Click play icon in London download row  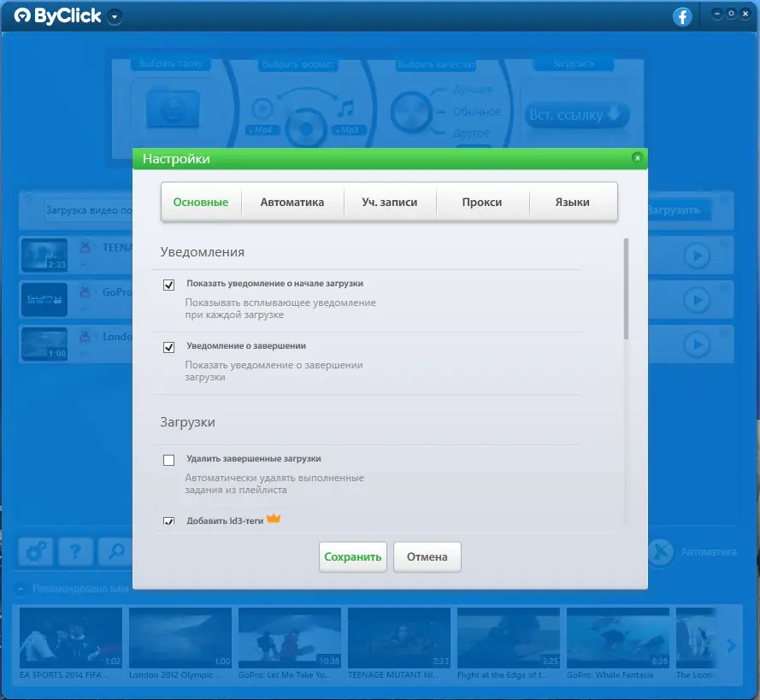(x=697, y=344)
